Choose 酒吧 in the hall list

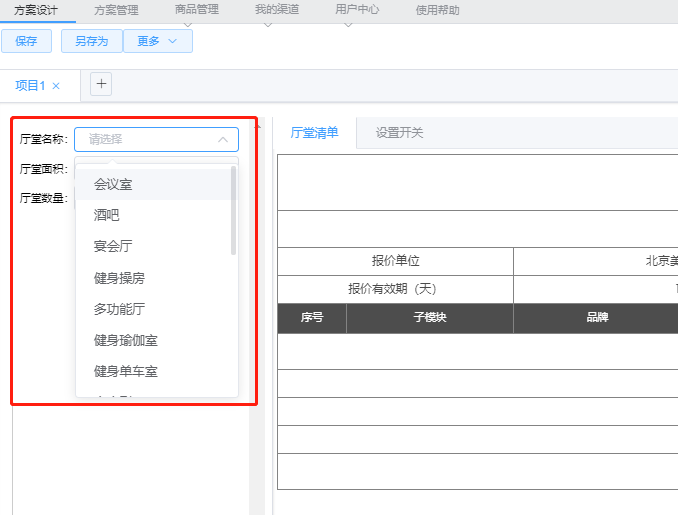107,215
